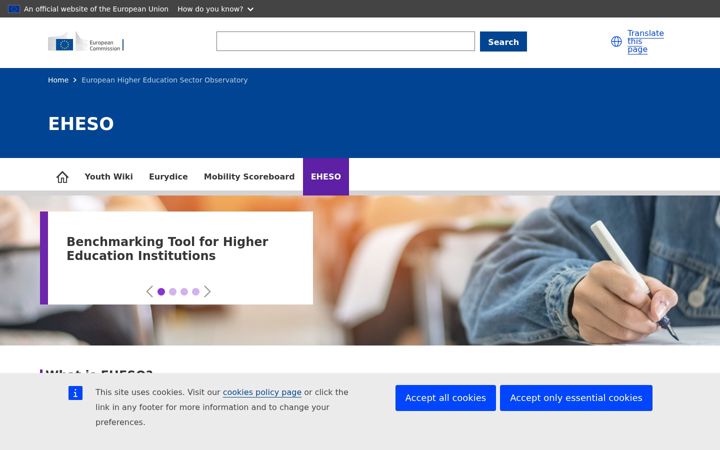Select the EHESO tab
This screenshot has height=450, width=720.
326,177
